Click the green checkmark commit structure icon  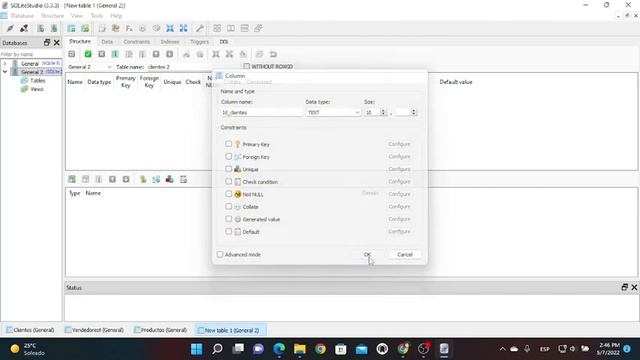[88, 54]
